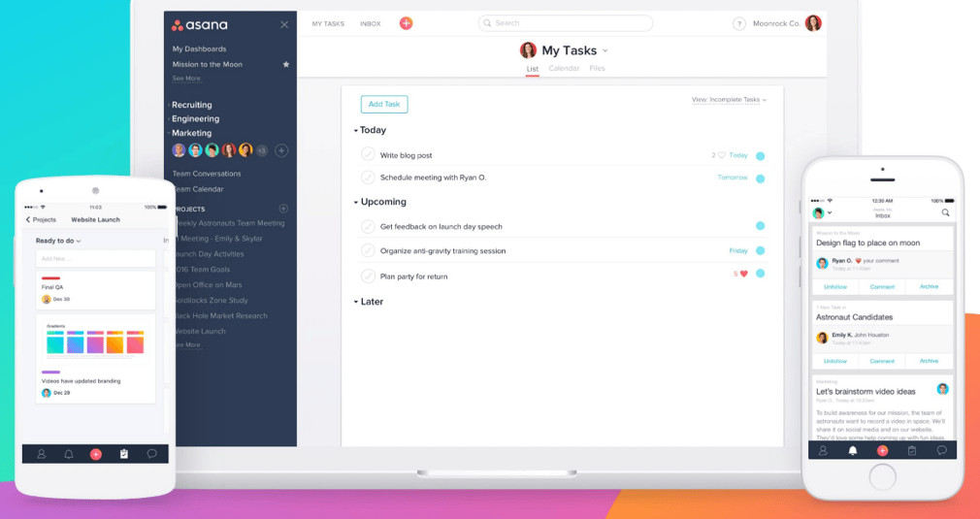Image resolution: width=980 pixels, height=519 pixels.
Task: Open Team Conversations
Action: (207, 174)
